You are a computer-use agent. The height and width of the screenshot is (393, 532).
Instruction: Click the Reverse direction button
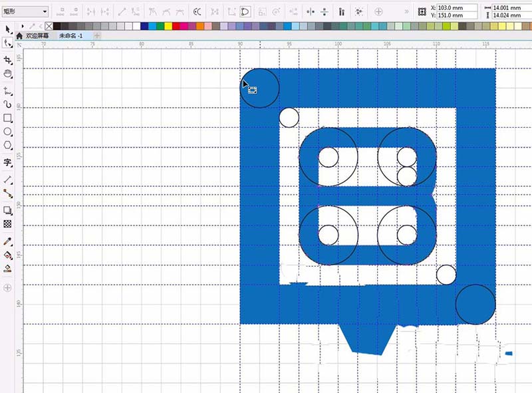(x=197, y=12)
